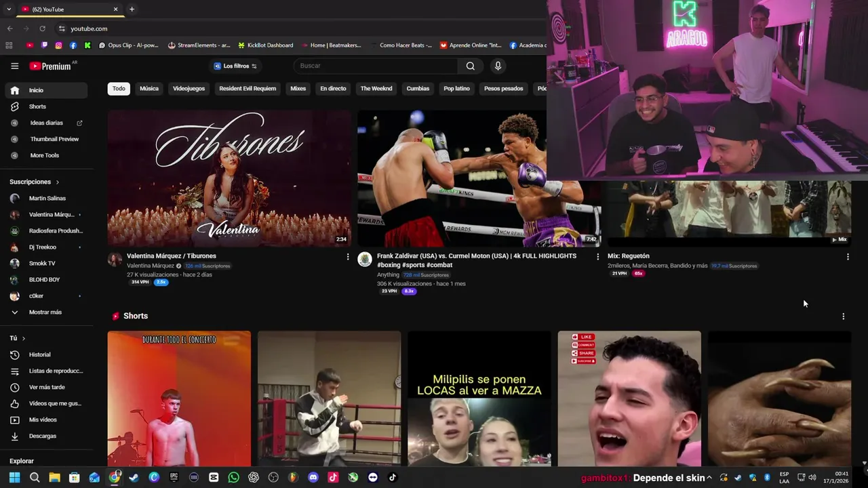Screen dimensions: 868x488
Task: Open the hamburger guide menu
Action: coord(14,66)
